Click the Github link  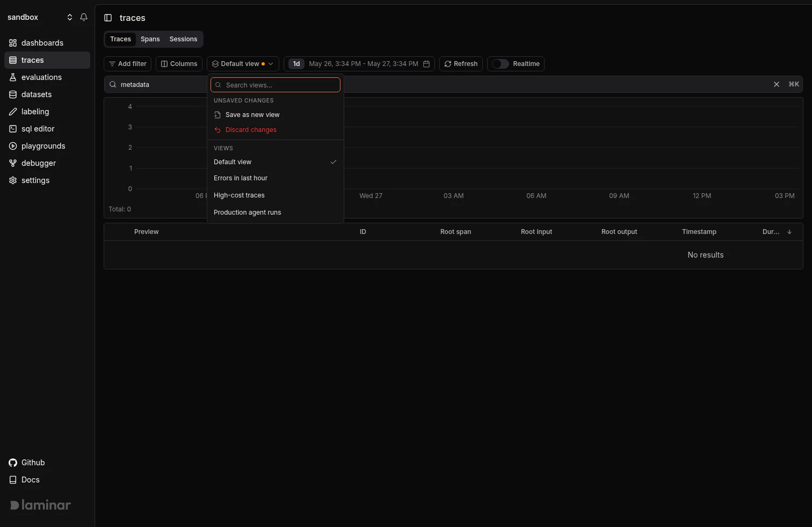[47, 463]
